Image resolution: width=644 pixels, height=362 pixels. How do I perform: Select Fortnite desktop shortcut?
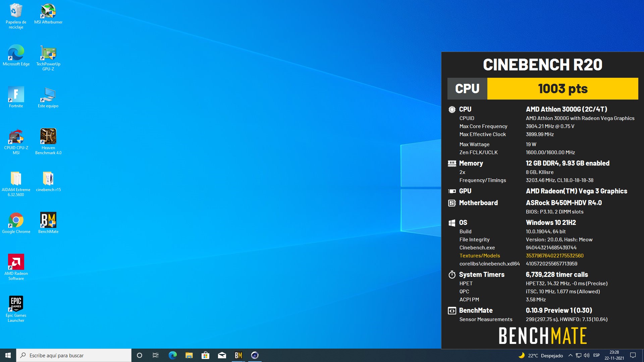[x=16, y=97]
